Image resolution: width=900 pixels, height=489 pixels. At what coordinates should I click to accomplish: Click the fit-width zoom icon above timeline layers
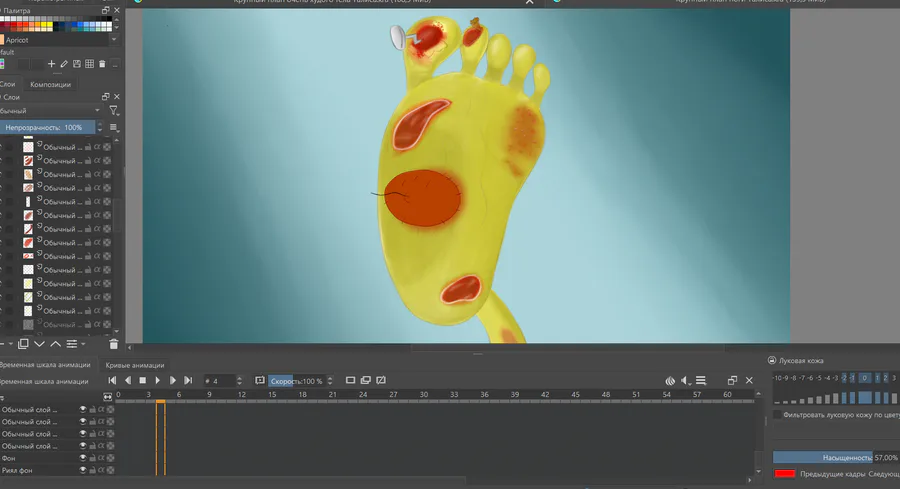(x=107, y=397)
